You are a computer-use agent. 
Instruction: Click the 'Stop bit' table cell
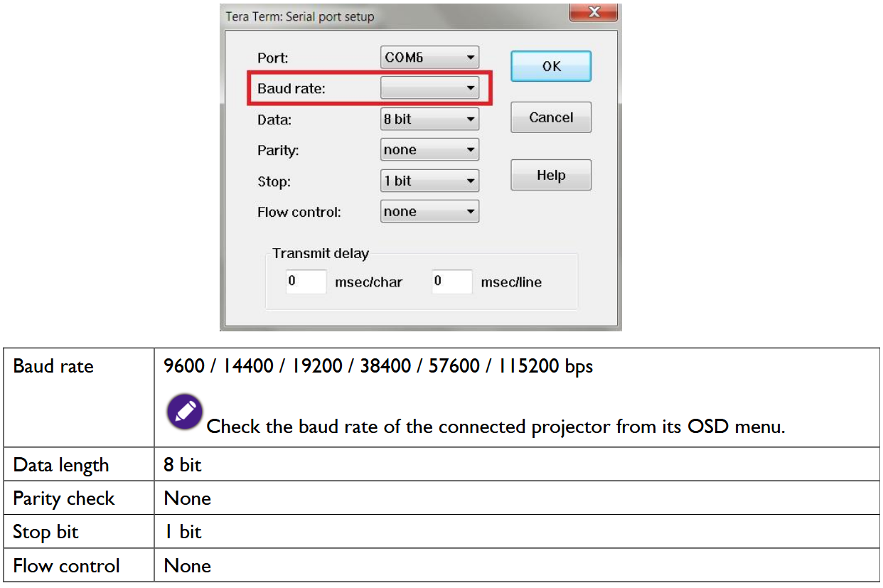click(79, 531)
